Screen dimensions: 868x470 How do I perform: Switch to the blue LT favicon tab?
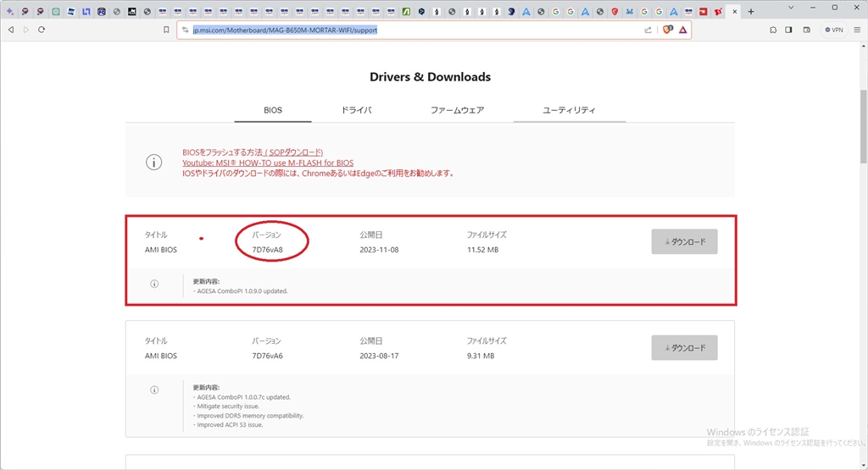click(x=86, y=11)
